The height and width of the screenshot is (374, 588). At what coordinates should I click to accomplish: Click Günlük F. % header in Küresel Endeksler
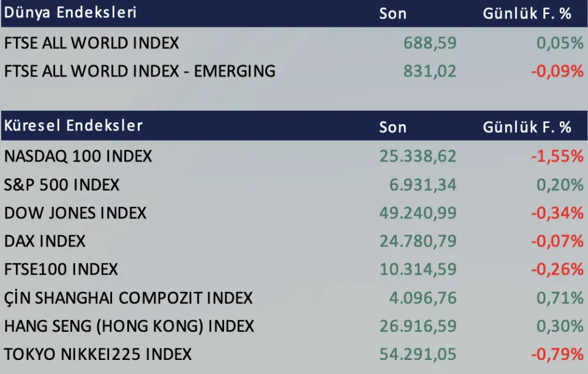coord(527,127)
